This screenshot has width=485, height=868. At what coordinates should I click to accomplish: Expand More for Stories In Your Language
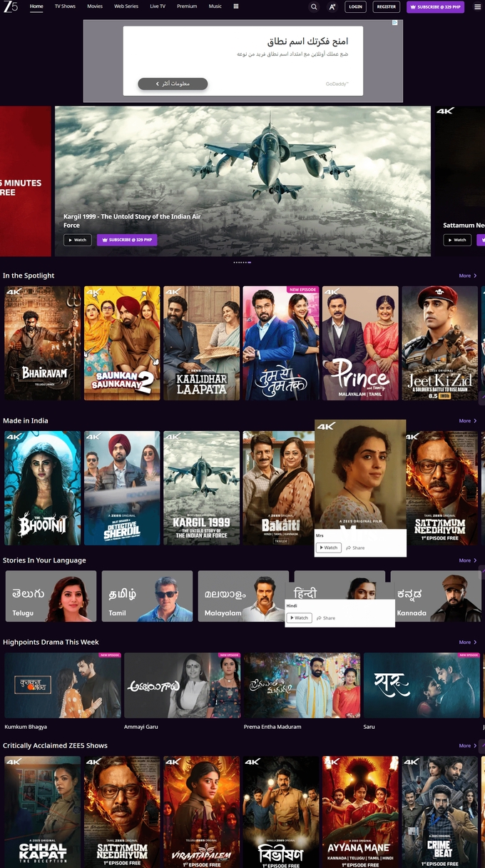coord(467,560)
